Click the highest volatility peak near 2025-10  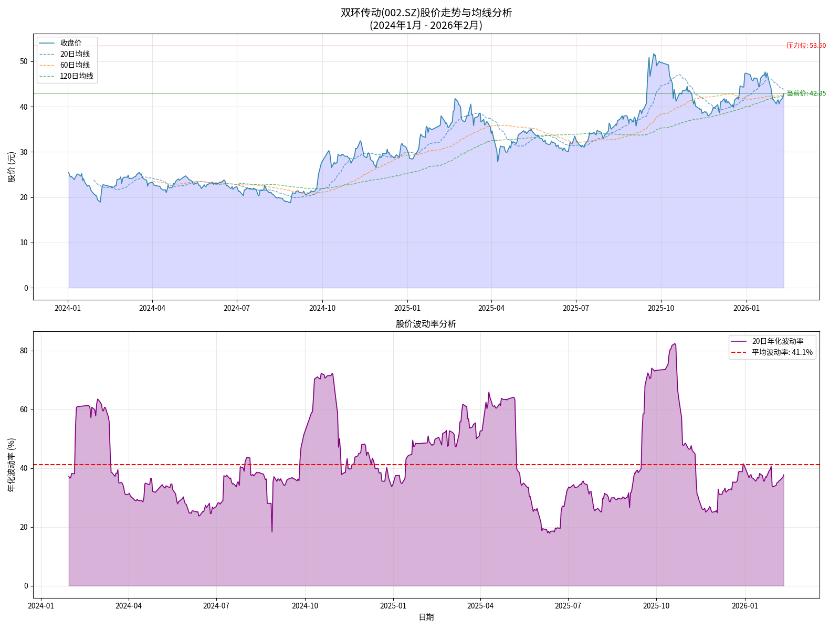[675, 344]
